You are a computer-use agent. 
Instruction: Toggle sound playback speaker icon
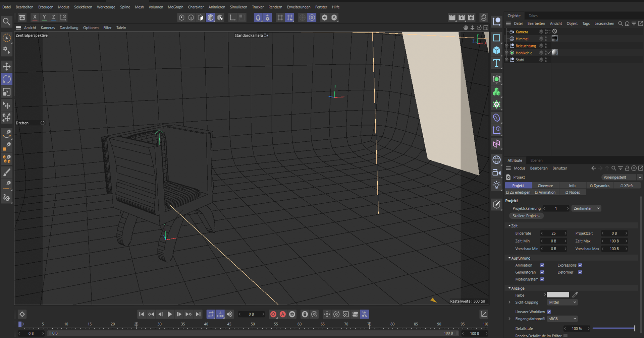[x=229, y=314]
